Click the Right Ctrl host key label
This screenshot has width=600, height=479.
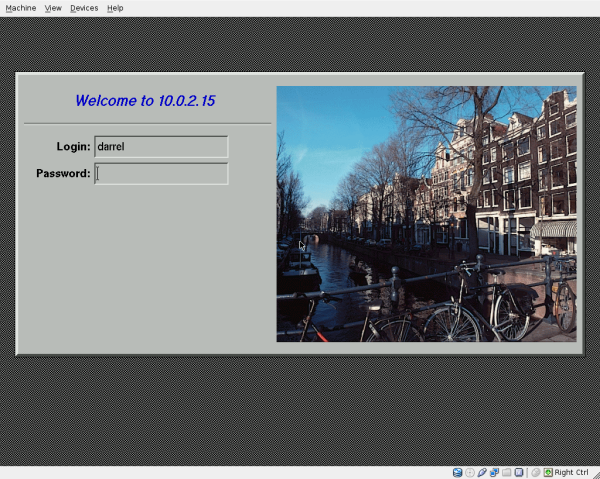tap(571, 472)
